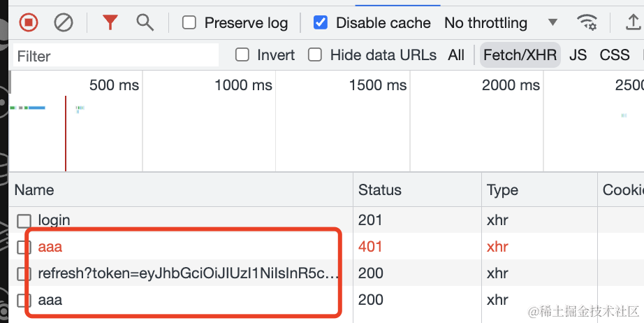Type in the Filter text field
644x323 pixels.
115,56
